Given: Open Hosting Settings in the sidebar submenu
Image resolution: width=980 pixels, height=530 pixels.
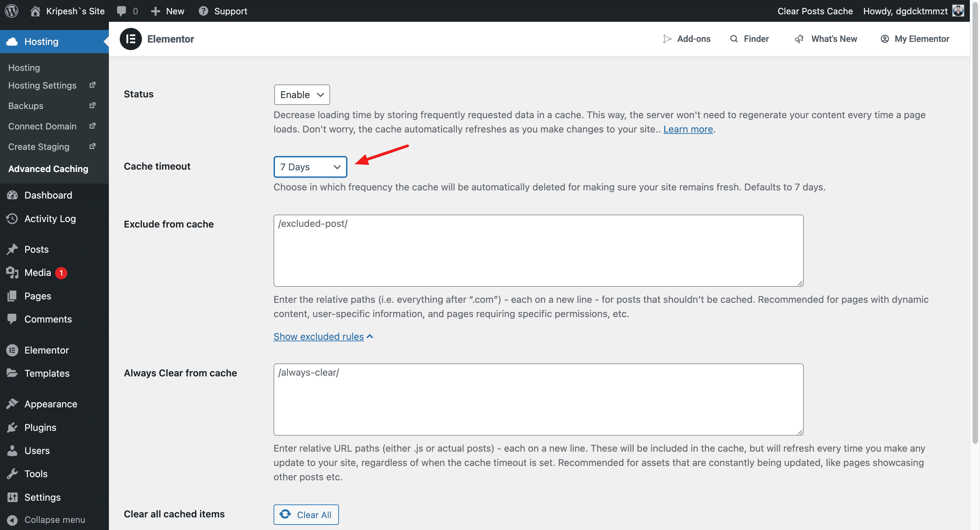Looking at the screenshot, I should [x=42, y=85].
